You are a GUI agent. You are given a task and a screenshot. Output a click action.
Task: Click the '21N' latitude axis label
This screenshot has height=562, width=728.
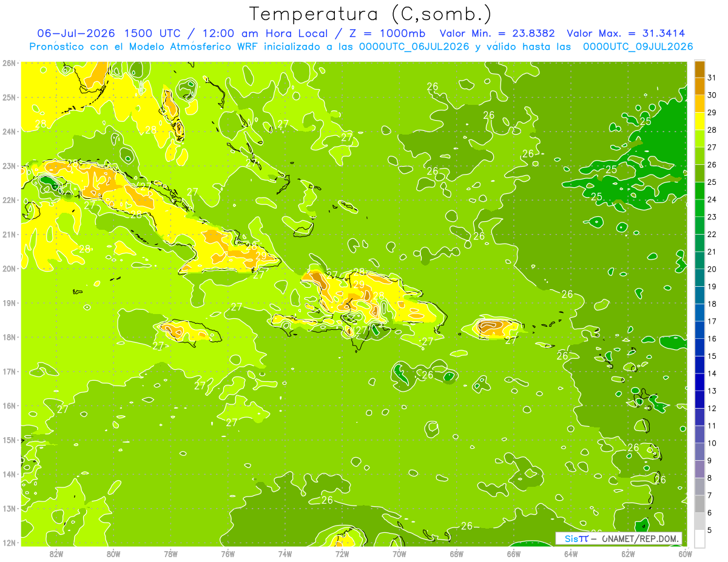tap(8, 234)
